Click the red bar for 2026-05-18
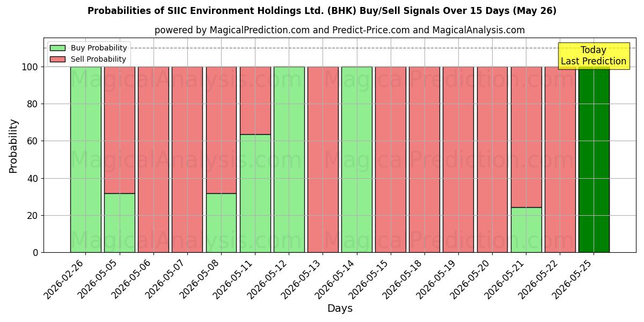The image size is (644, 322). (425, 159)
